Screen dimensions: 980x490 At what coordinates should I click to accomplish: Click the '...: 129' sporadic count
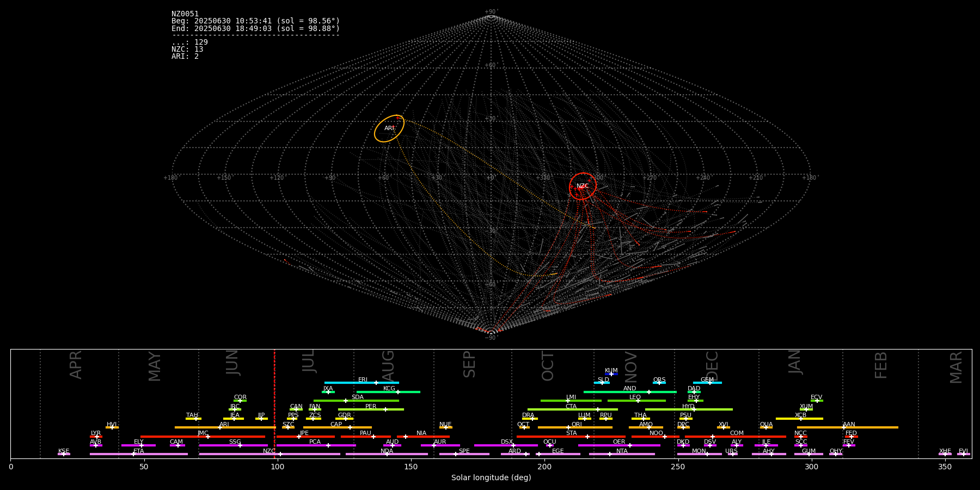pos(189,42)
